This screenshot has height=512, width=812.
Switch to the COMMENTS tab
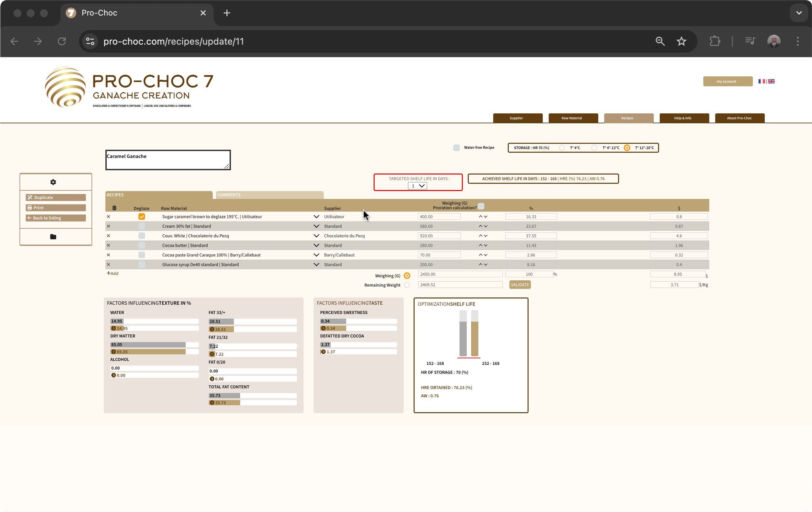269,195
